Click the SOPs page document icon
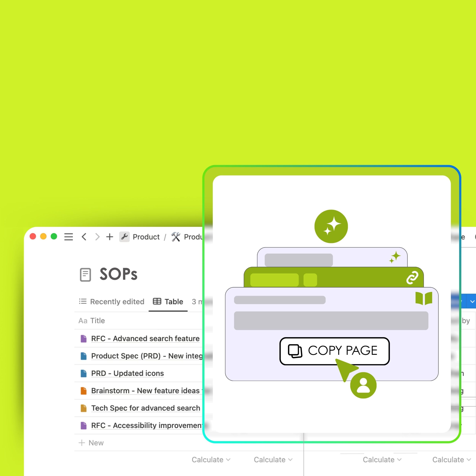The height and width of the screenshot is (476, 476). (86, 274)
